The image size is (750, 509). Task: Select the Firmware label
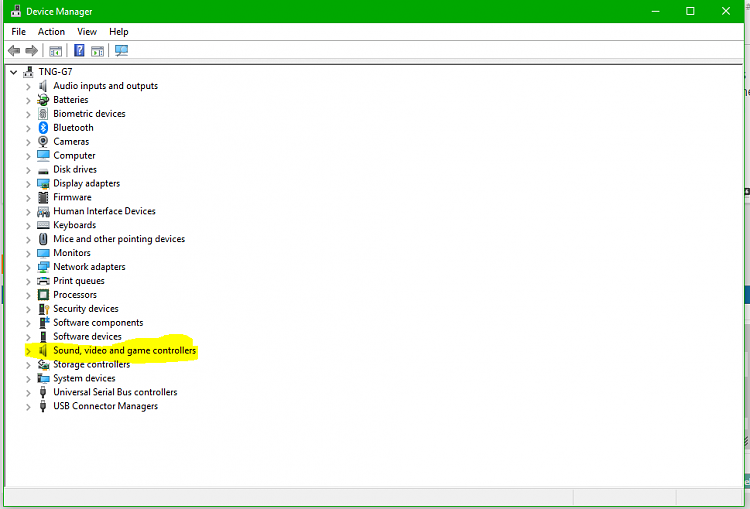click(72, 197)
